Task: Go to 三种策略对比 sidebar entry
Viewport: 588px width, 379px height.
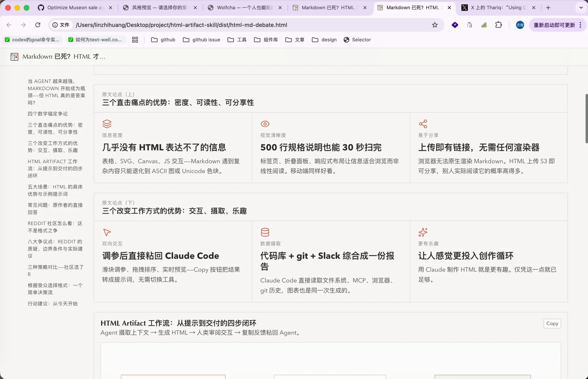Action: [56, 271]
